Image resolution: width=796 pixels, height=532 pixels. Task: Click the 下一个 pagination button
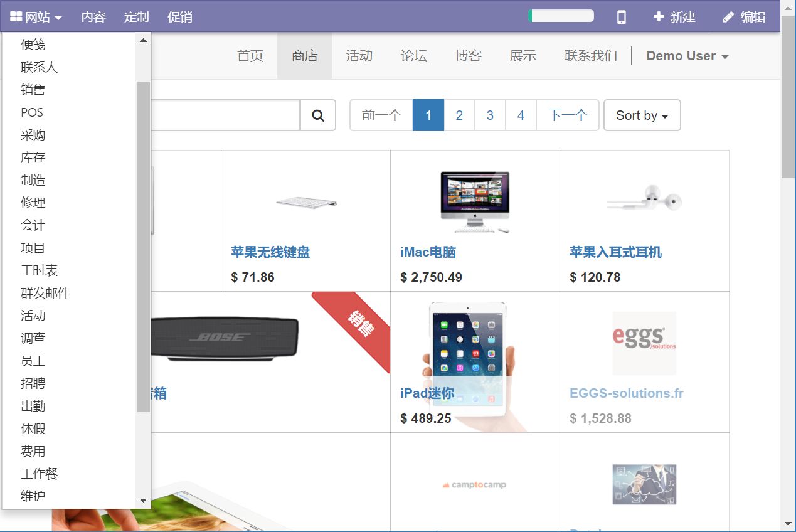point(568,115)
